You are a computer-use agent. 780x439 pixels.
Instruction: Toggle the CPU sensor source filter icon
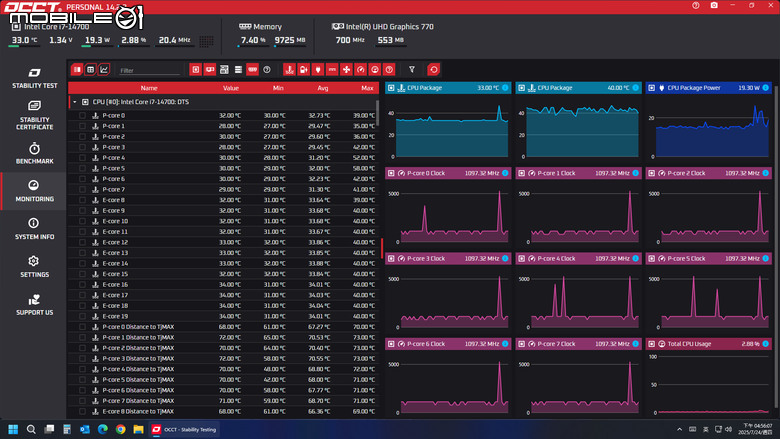(195, 70)
